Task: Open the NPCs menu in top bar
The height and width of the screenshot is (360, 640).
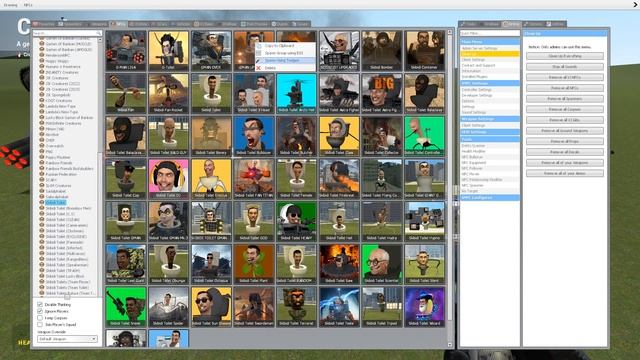Action: pos(28,5)
